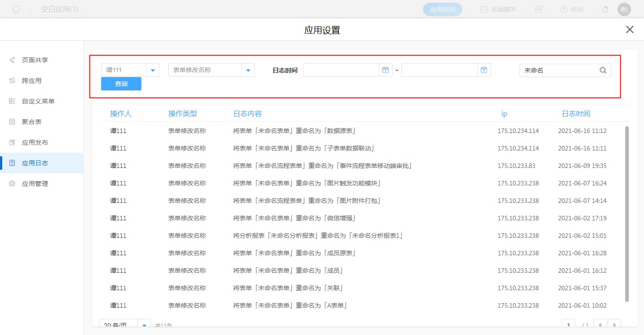Click the 页面共享 share icon in sidebar
The width and height of the screenshot is (644, 335).
12,60
